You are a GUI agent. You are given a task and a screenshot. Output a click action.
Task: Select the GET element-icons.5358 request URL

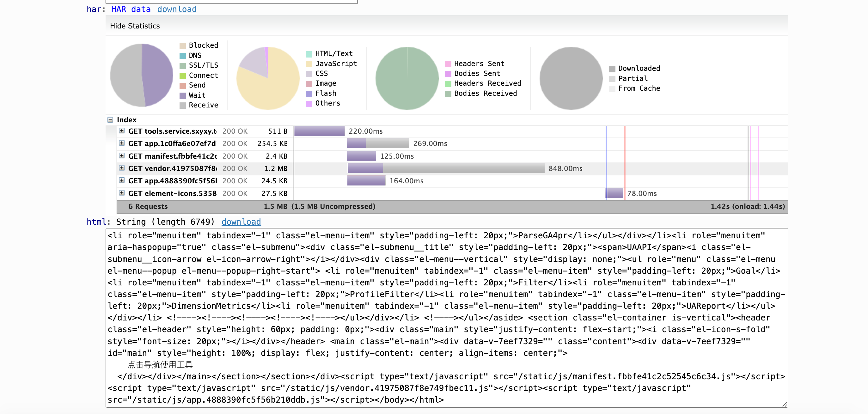pos(173,193)
